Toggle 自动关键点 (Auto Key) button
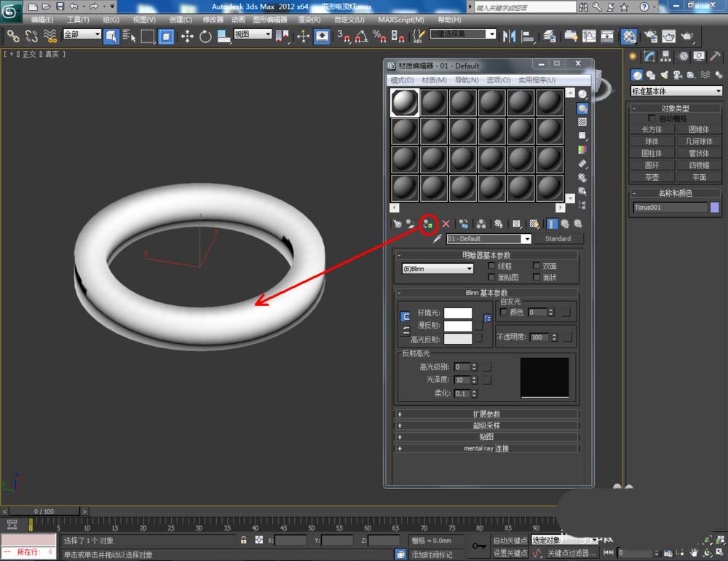 [510, 540]
